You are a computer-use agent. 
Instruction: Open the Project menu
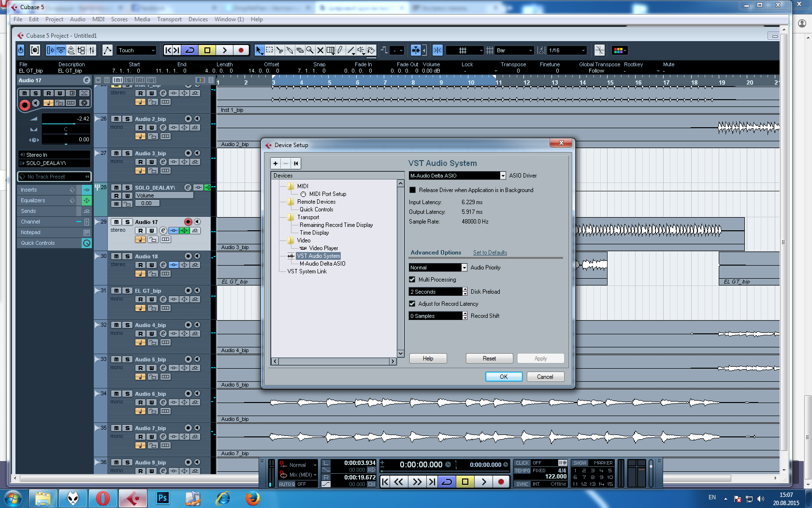(x=54, y=19)
